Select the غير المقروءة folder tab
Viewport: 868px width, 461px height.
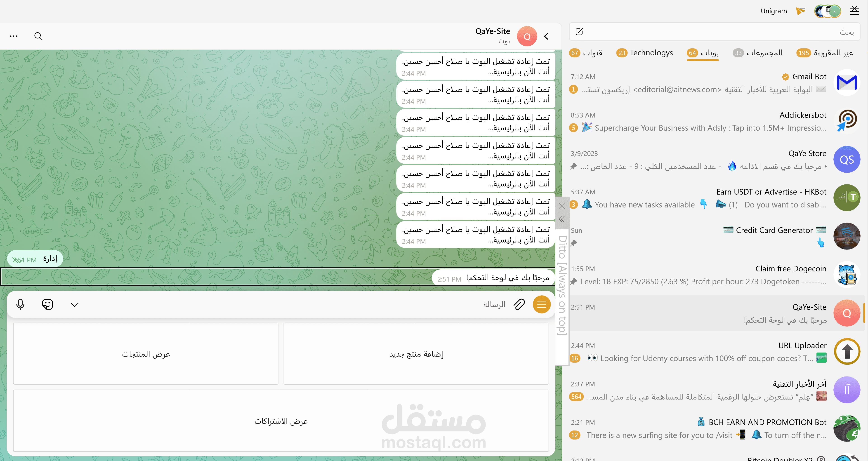tap(825, 53)
